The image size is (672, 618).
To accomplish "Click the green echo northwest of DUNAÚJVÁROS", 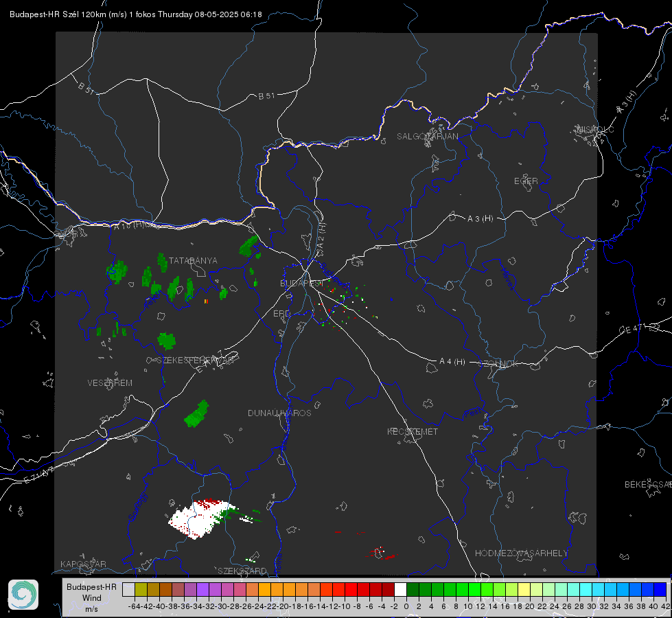I will pyautogui.click(x=197, y=414).
